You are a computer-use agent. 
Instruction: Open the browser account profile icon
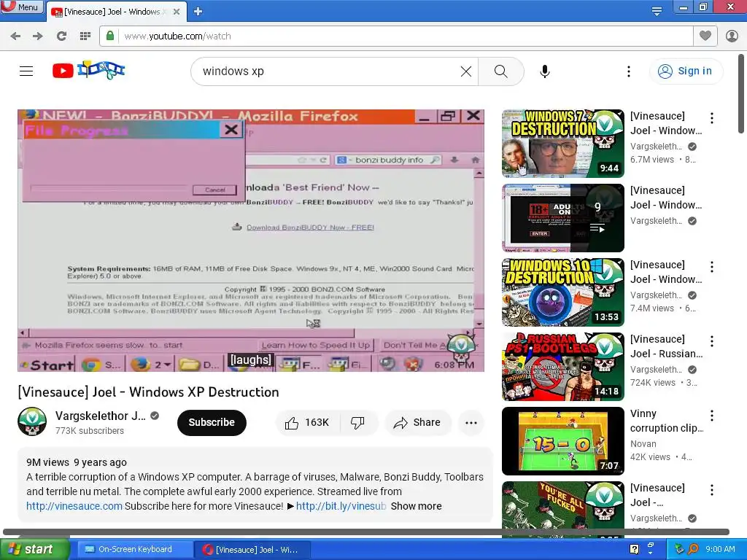point(732,36)
